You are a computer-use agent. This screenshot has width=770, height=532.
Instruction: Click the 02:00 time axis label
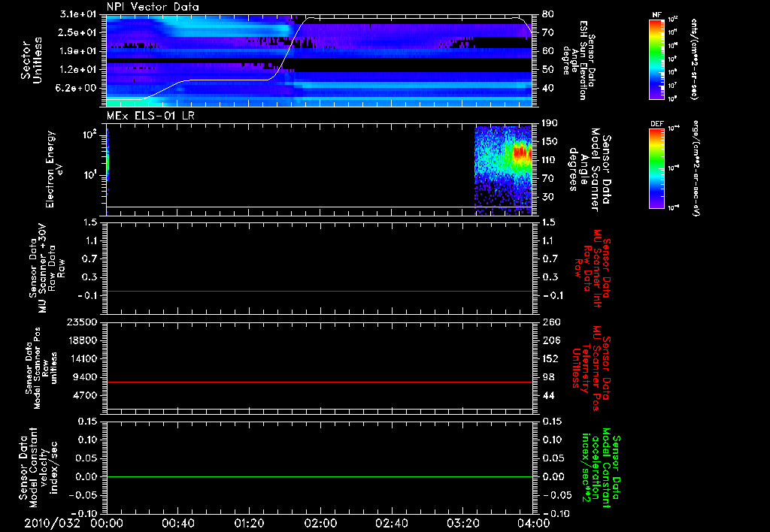(x=320, y=523)
